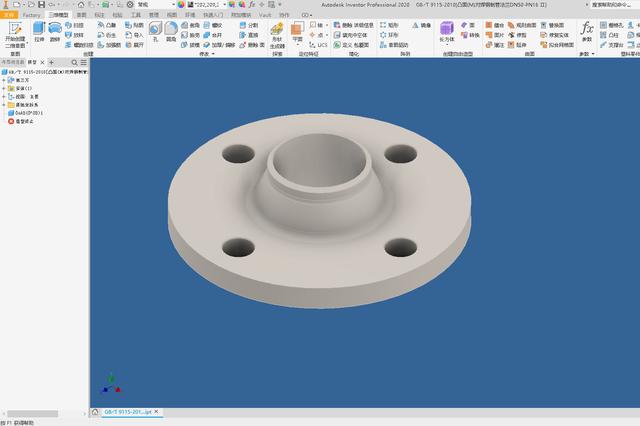
Task: Select the Rib (加强筋) tool
Action: (109, 45)
